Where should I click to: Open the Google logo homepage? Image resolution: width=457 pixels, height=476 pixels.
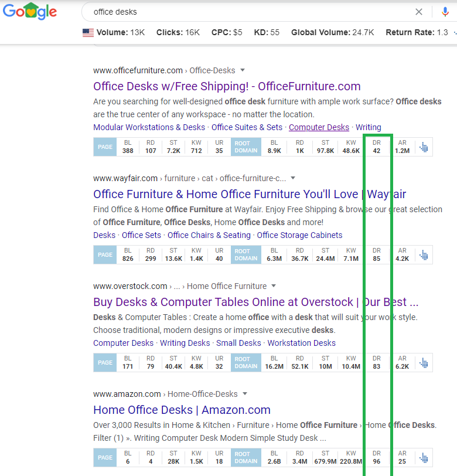coord(30,11)
